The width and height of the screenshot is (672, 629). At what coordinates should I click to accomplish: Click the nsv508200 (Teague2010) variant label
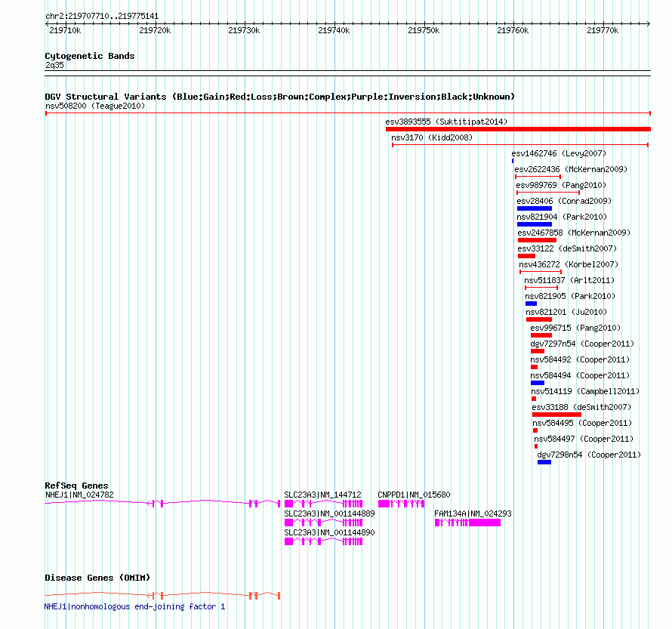click(x=95, y=106)
